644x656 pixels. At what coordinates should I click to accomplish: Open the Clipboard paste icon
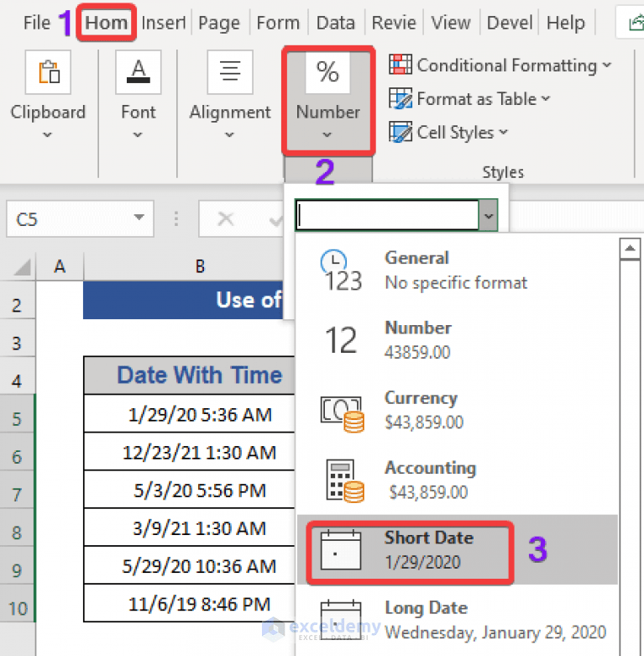point(48,72)
